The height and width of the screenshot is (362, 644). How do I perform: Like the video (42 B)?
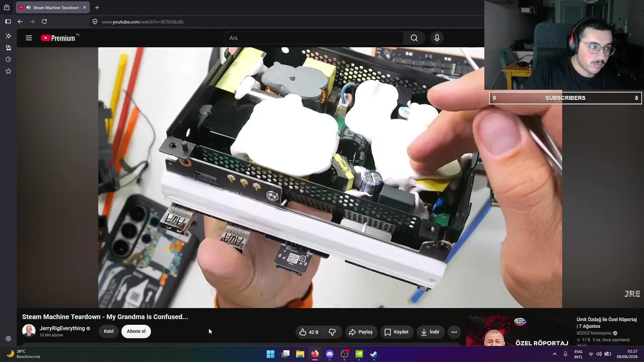click(309, 332)
